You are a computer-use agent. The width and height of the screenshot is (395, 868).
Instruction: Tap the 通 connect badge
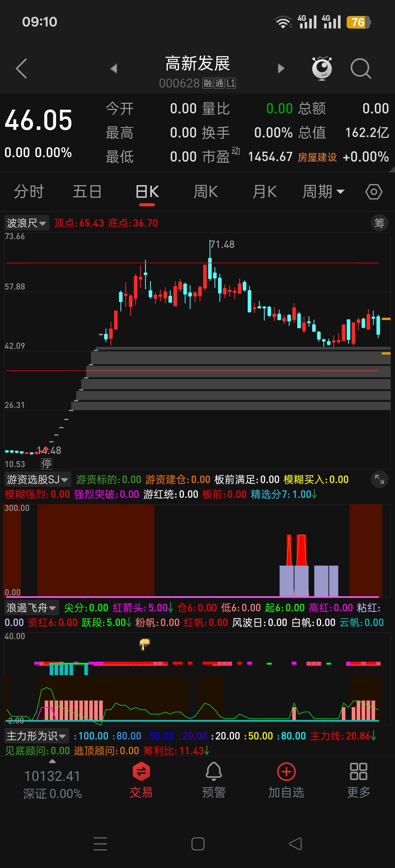pyautogui.click(x=219, y=83)
